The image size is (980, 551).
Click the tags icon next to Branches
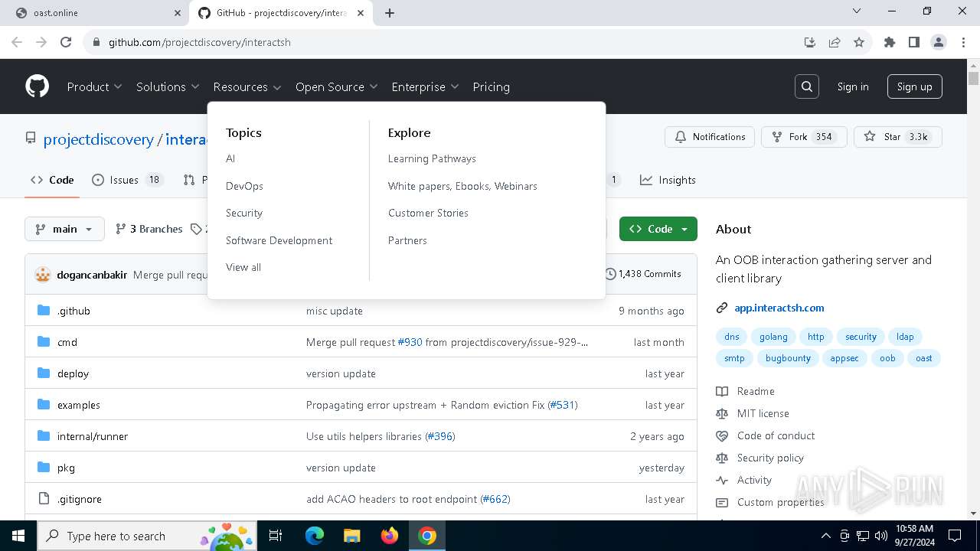(x=196, y=229)
